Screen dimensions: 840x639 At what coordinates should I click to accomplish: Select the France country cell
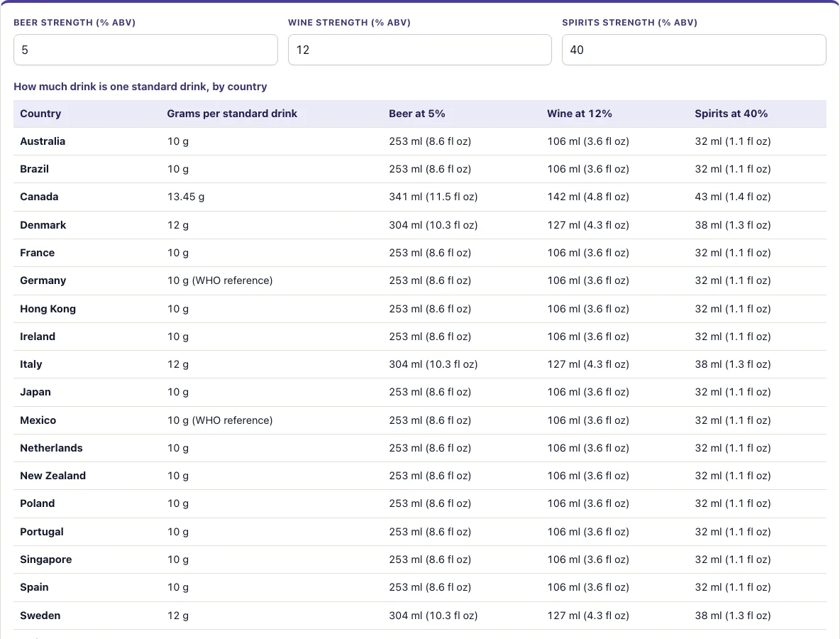pos(38,253)
